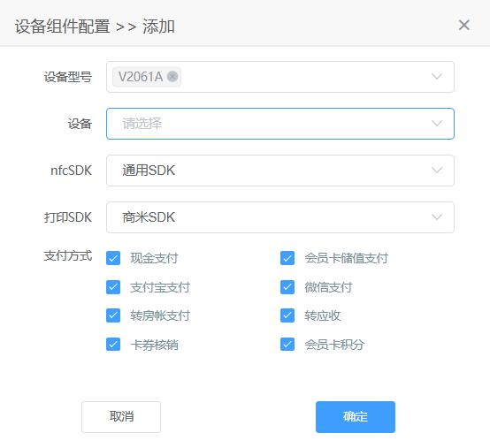This screenshot has height=448, width=490.
Task: Toggle 会员卡储值支付 checkbox
Action: pos(287,258)
